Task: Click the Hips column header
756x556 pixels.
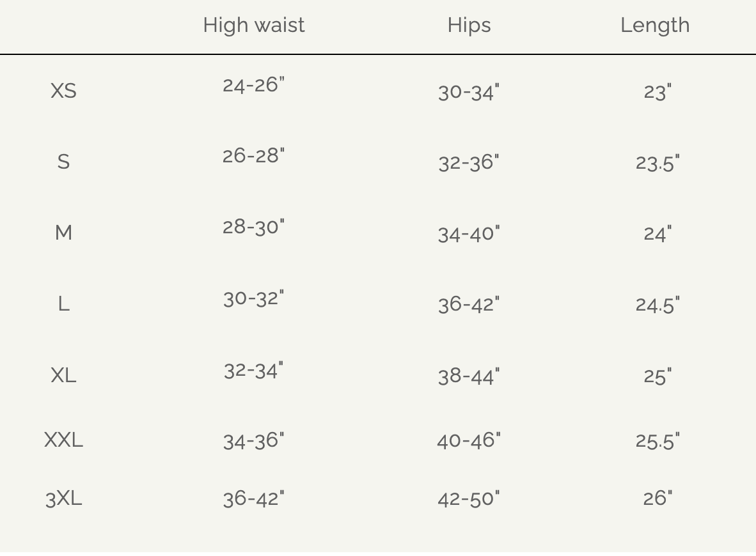Action: point(469,26)
